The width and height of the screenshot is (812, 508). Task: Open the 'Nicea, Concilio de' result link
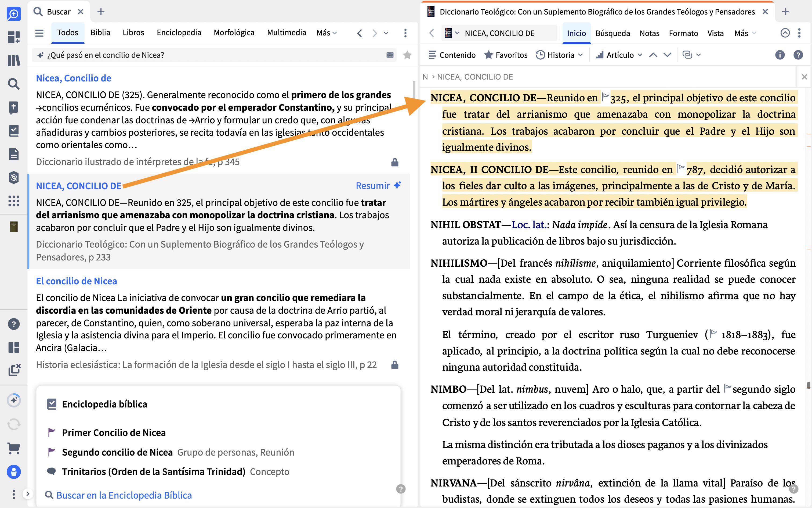[x=74, y=78]
